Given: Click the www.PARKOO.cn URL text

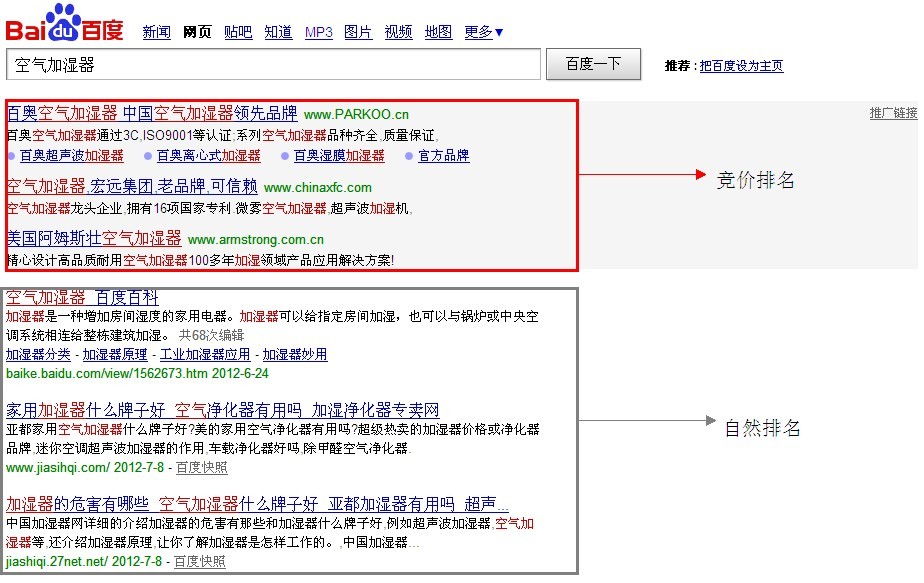Looking at the screenshot, I should tap(356, 114).
